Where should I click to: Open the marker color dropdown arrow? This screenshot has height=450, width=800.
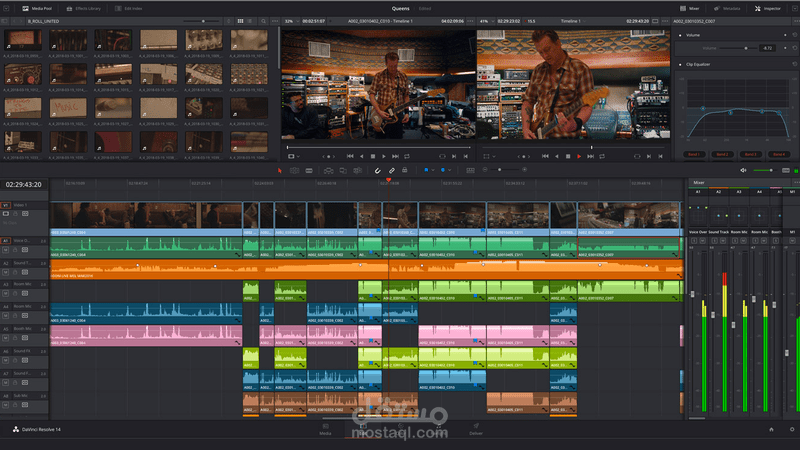[449, 170]
